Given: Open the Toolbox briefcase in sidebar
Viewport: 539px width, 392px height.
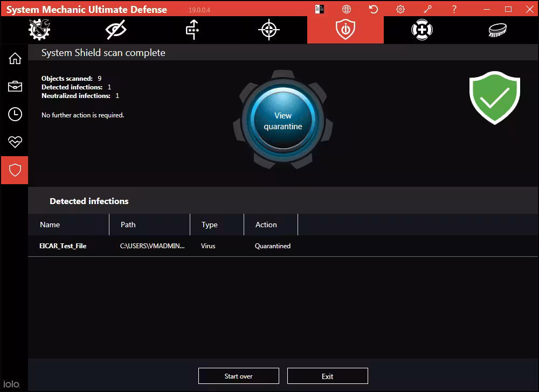Looking at the screenshot, I should pyautogui.click(x=15, y=86).
